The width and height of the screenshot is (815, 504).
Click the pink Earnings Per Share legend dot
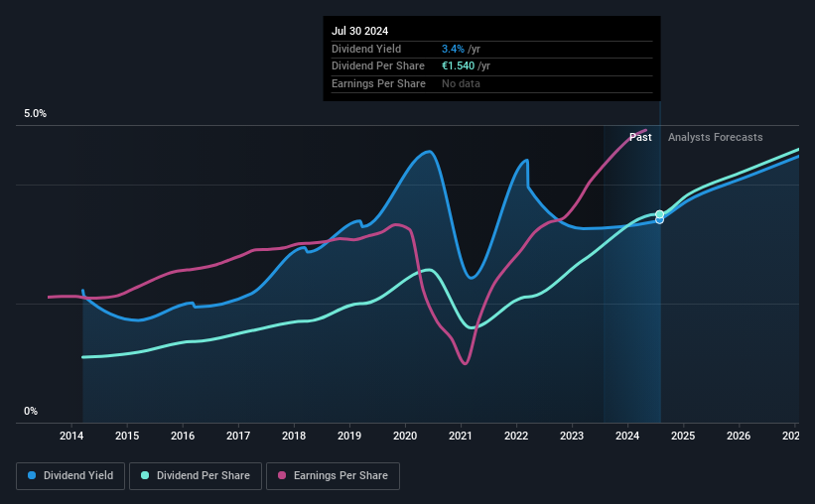coord(282,475)
